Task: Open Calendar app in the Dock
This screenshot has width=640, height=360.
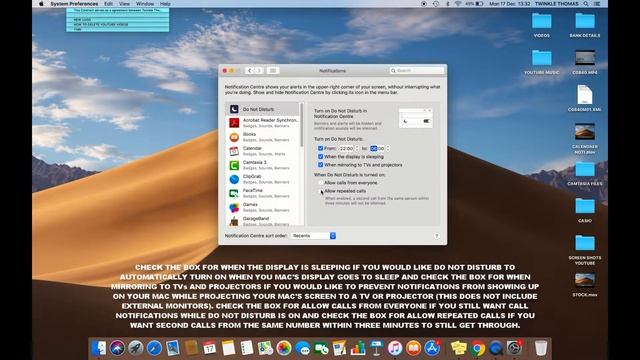Action: [209, 348]
